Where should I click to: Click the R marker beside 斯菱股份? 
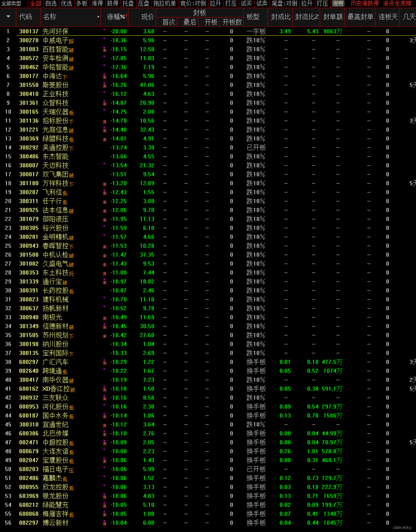(105, 86)
